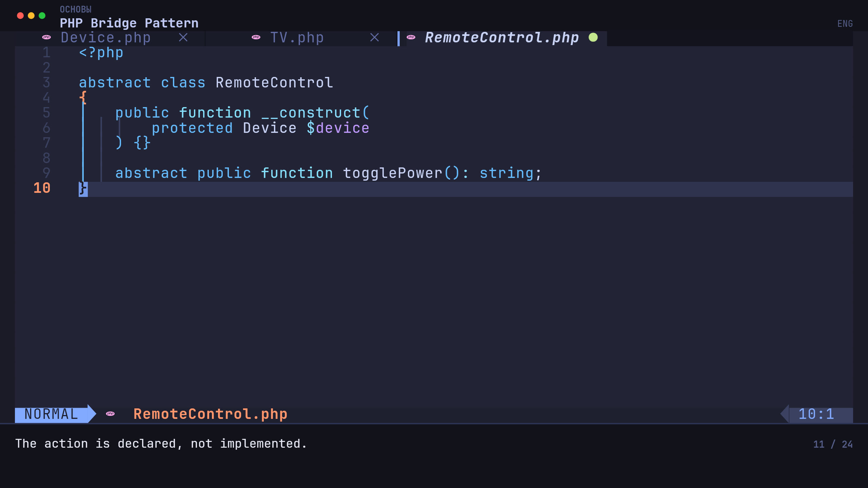
Task: Switch to the Device.php tab
Action: click(106, 38)
